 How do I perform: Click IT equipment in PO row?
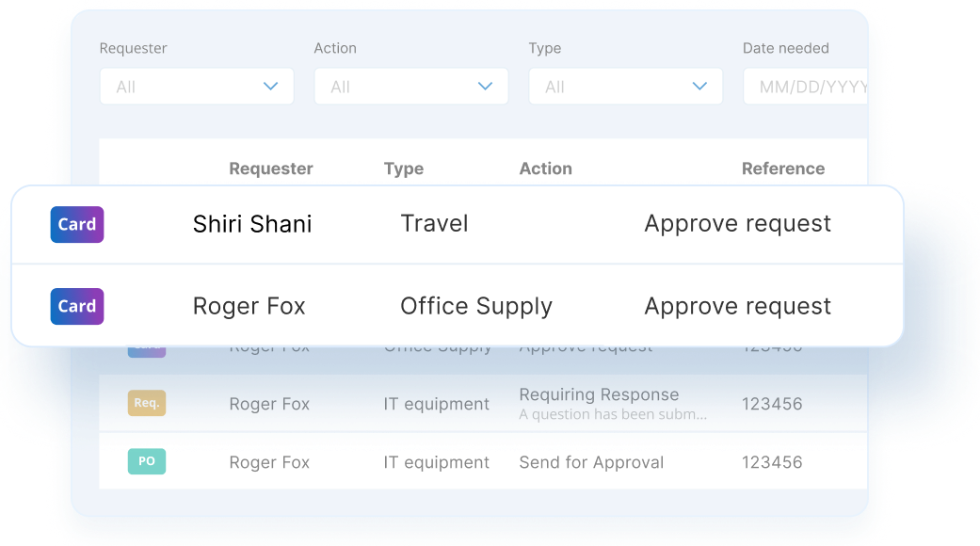pos(436,462)
